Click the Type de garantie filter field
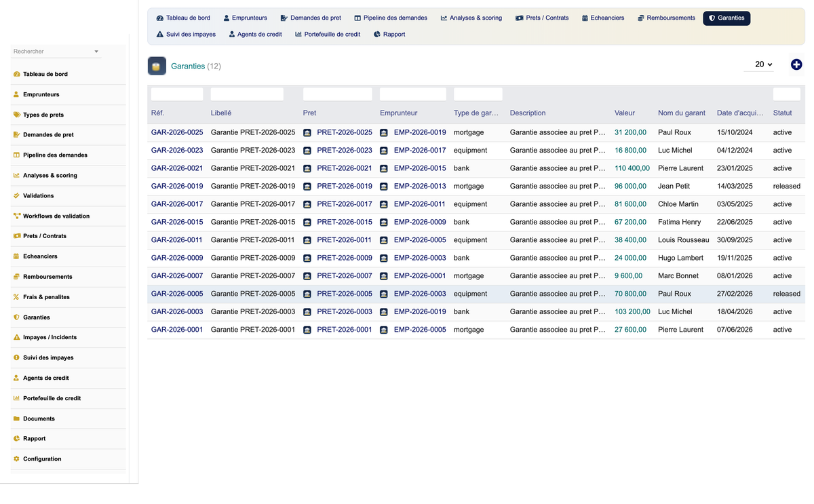814x504 pixels. (478, 94)
